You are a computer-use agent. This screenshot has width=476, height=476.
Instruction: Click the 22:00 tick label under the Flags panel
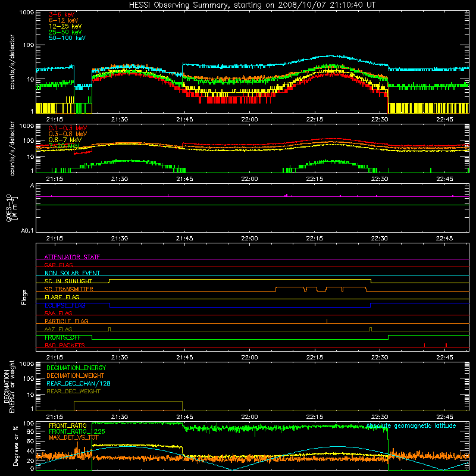(249, 358)
